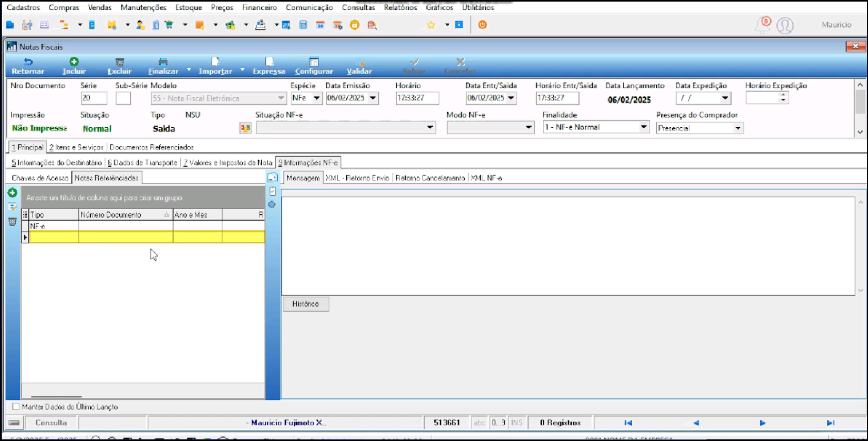Click the cash register icon in top toolbar
The image size is (868, 441).
(260, 25)
